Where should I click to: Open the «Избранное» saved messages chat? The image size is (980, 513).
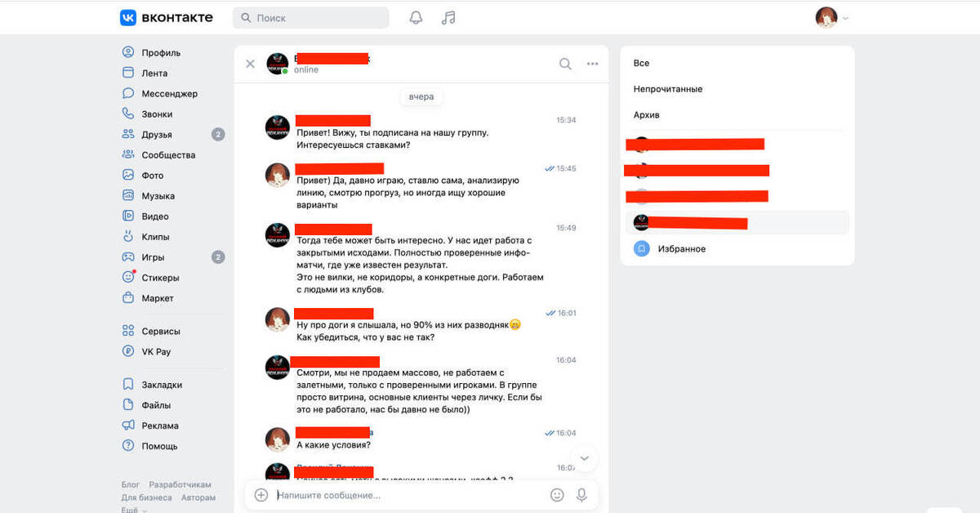[737, 248]
